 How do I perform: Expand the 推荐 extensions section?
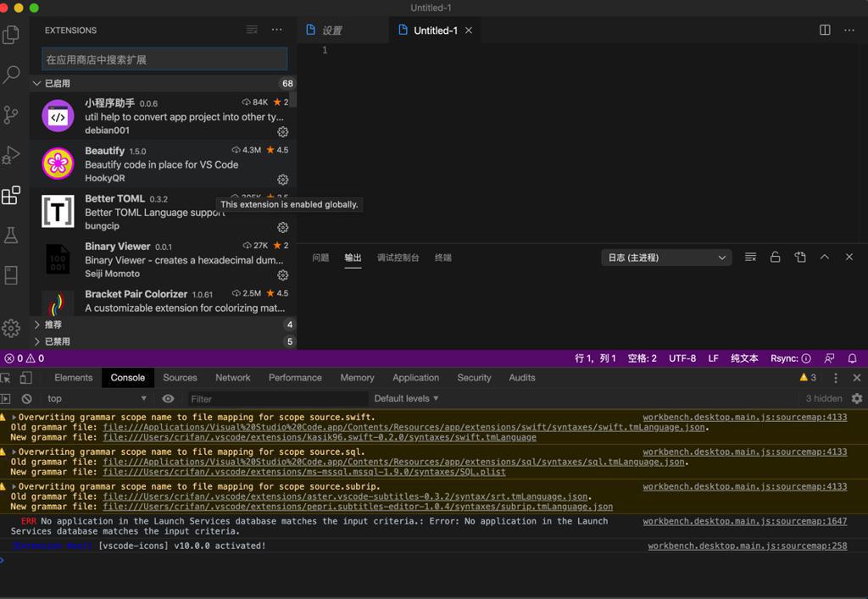click(53, 324)
